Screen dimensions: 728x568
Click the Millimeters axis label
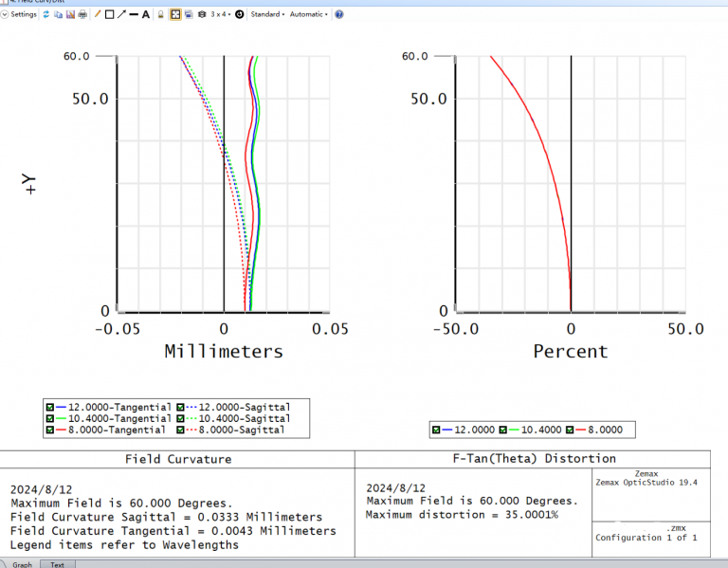coord(224,352)
